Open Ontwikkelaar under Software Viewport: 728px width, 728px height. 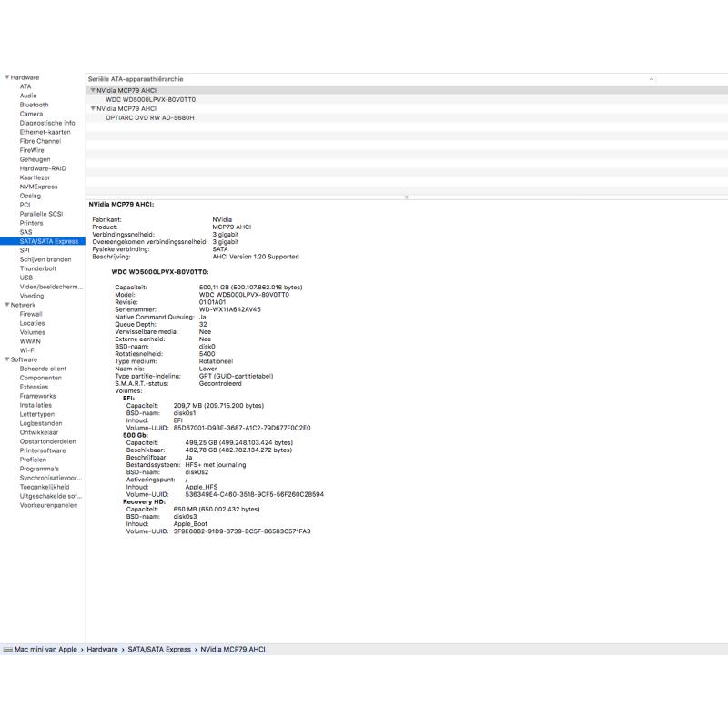(39, 432)
